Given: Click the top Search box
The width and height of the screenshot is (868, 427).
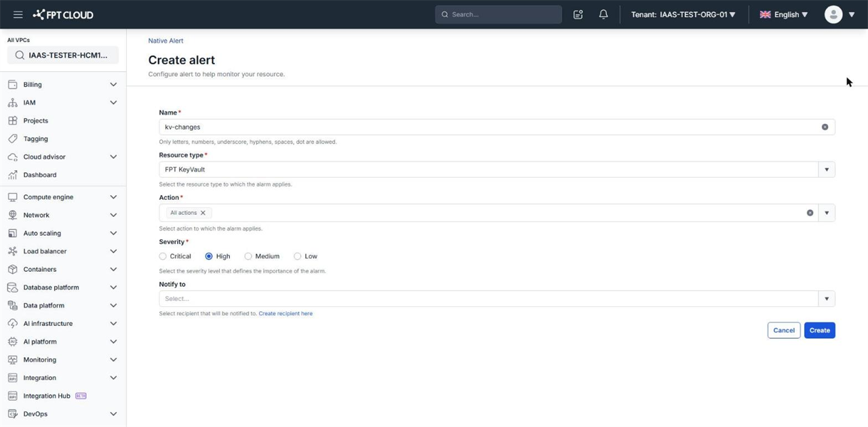Looking at the screenshot, I should pos(498,14).
